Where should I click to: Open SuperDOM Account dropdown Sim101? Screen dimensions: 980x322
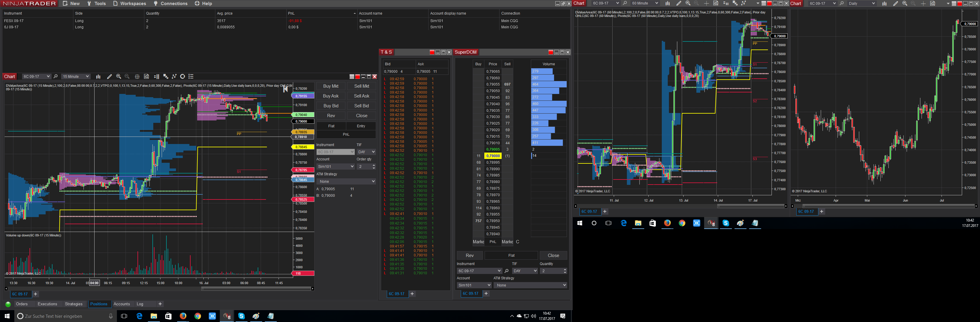pos(474,285)
